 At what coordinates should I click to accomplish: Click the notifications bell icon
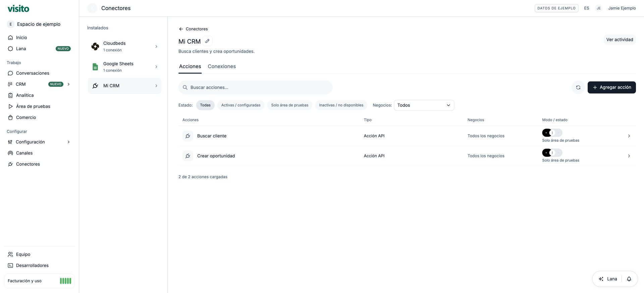pos(629,279)
